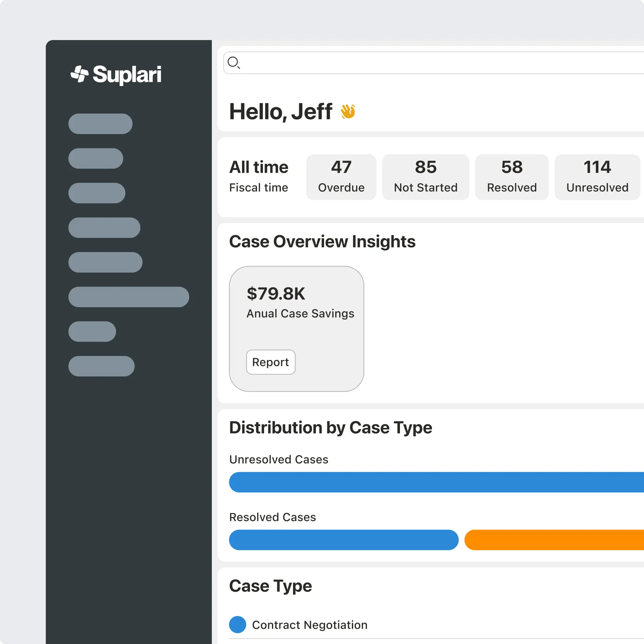
Task: Select the 47 Overdue card
Action: (x=341, y=177)
